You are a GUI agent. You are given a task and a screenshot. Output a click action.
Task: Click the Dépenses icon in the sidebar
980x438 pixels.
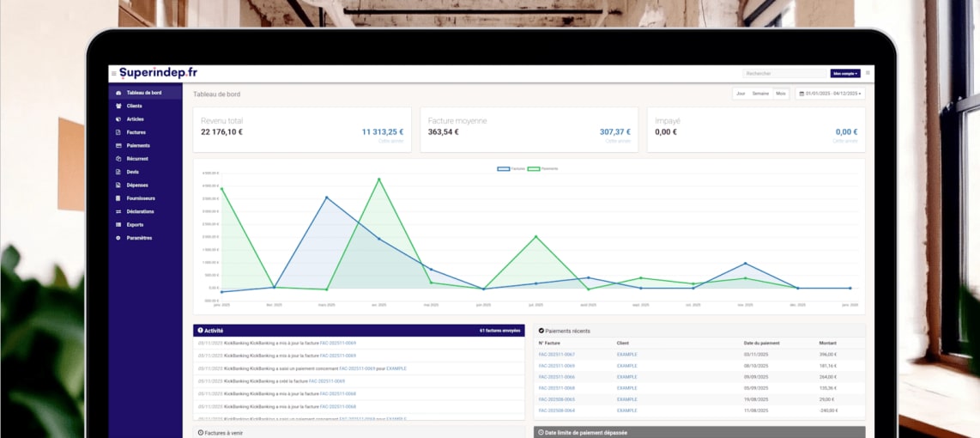[118, 186]
